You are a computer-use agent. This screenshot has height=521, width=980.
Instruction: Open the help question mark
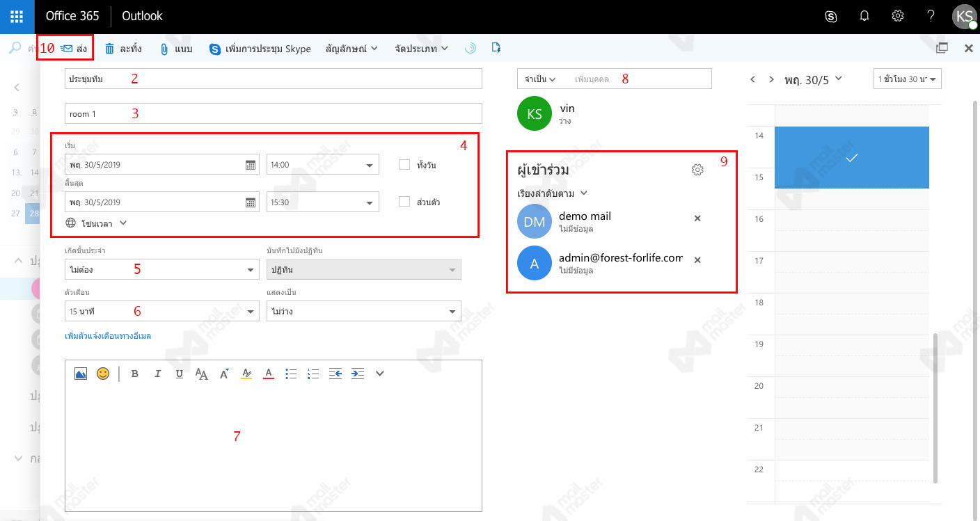pos(931,17)
